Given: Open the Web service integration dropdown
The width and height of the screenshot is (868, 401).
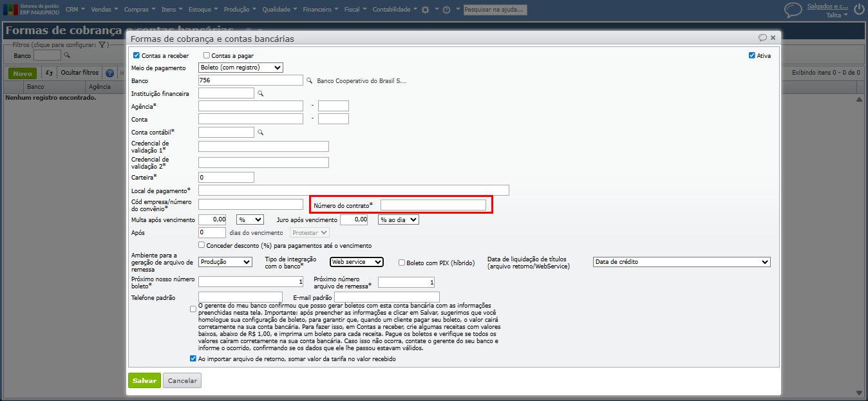Looking at the screenshot, I should point(357,262).
